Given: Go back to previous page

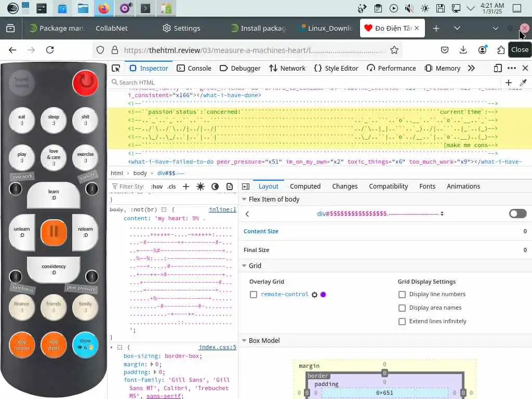Looking at the screenshot, I should point(12,50).
